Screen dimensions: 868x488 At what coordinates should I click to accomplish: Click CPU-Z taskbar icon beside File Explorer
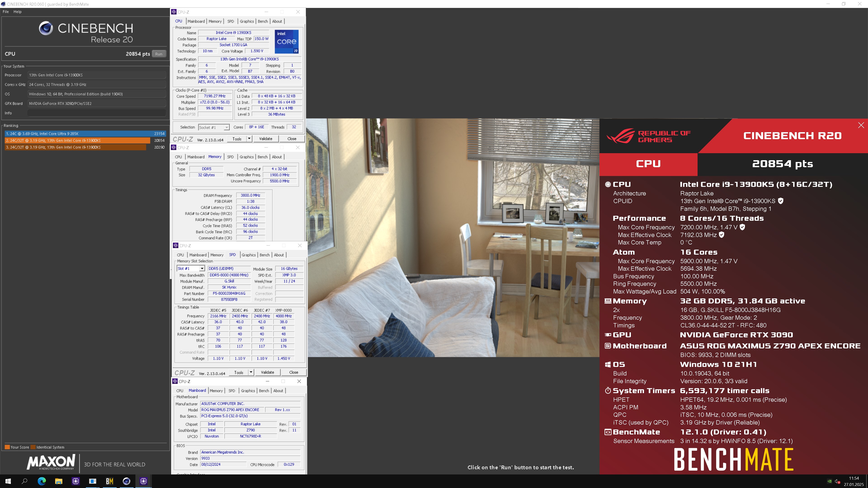pyautogui.click(x=75, y=481)
